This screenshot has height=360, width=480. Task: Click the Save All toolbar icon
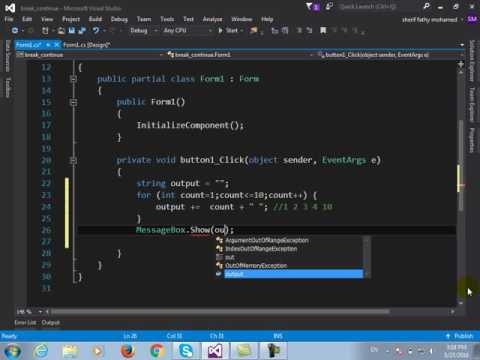tap(82, 31)
